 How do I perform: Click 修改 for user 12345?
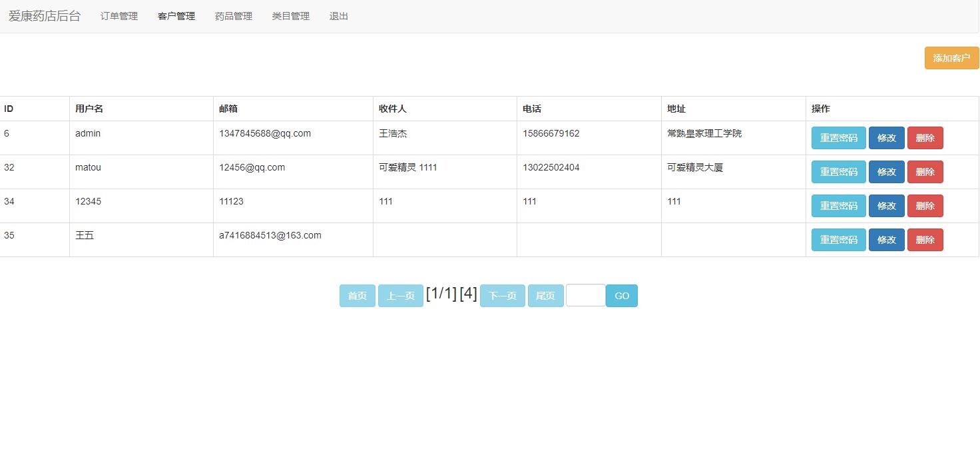click(x=886, y=206)
